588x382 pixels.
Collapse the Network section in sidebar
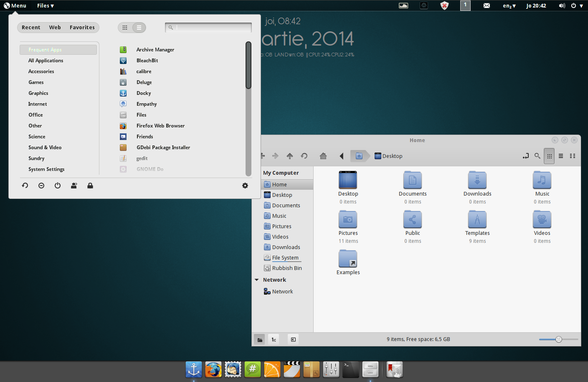pyautogui.click(x=257, y=280)
